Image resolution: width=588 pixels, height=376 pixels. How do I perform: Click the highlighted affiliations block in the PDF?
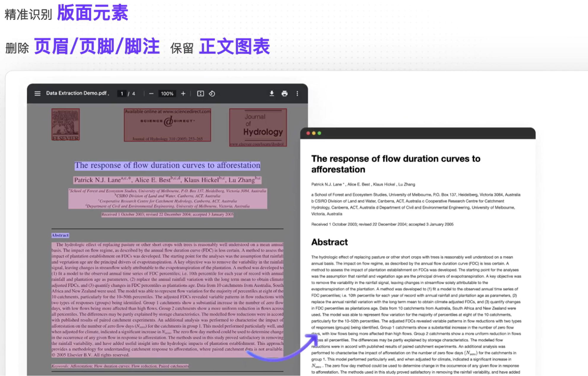click(168, 199)
